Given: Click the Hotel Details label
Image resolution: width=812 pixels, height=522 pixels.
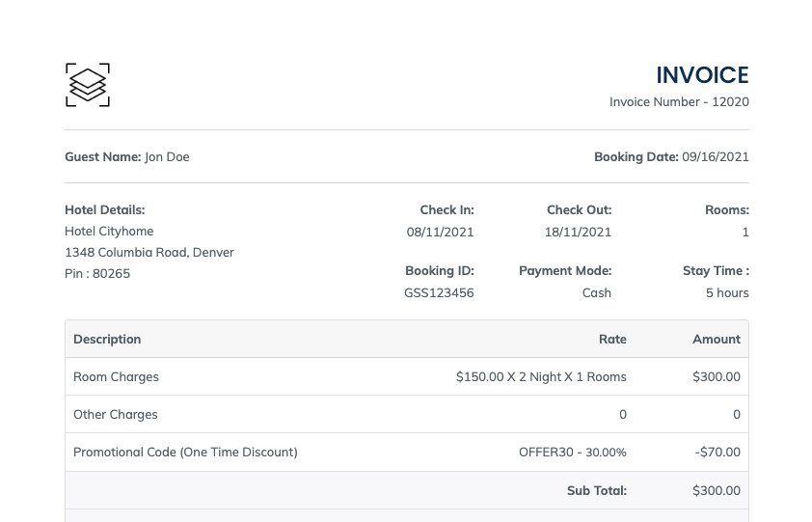Looking at the screenshot, I should tap(104, 209).
